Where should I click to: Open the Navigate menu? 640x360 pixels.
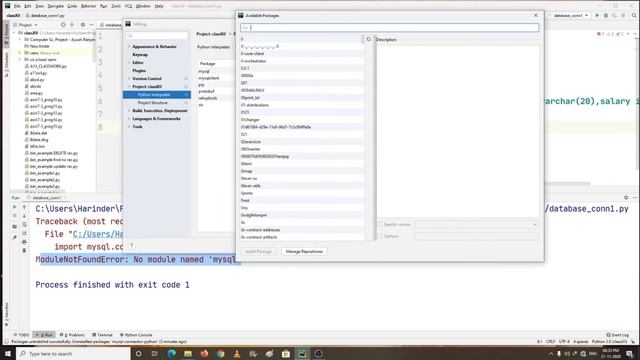coord(56,6)
